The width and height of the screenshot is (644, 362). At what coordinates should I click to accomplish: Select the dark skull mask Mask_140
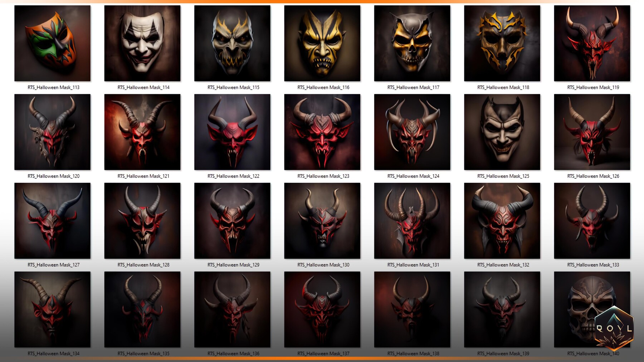pyautogui.click(x=591, y=310)
